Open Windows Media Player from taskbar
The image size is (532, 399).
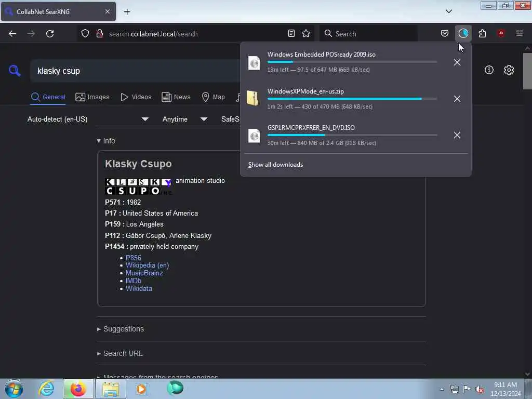pos(141,389)
